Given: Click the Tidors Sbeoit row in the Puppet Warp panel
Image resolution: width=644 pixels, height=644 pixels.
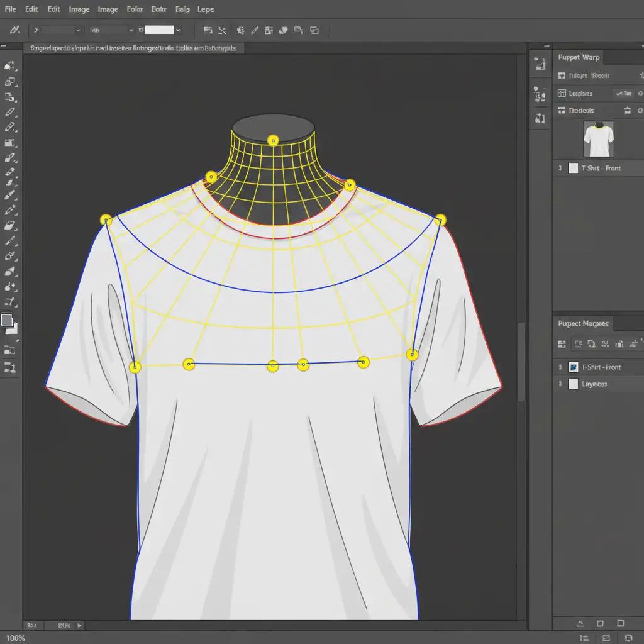Looking at the screenshot, I should click(589, 75).
